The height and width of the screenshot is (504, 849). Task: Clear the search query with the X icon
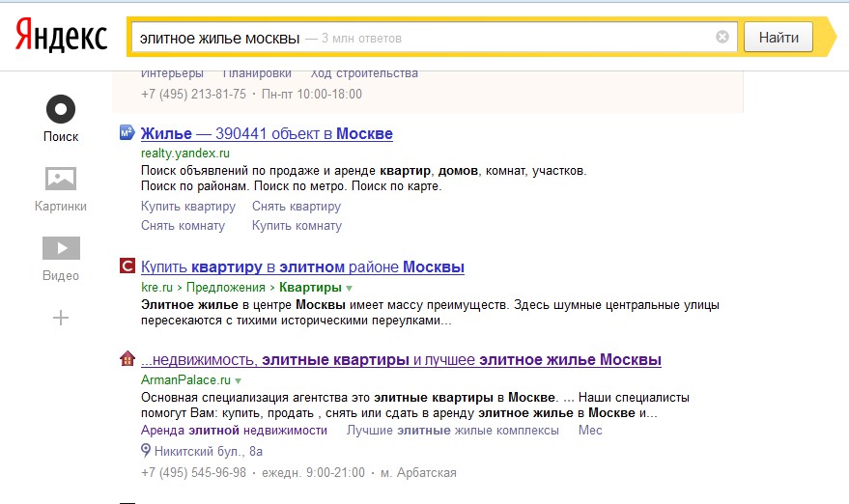pyautogui.click(x=722, y=37)
